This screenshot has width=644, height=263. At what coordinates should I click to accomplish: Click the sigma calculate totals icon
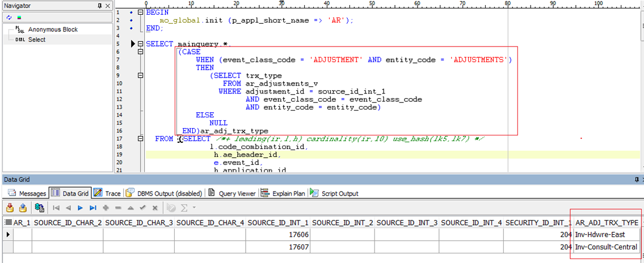pyautogui.click(x=184, y=208)
